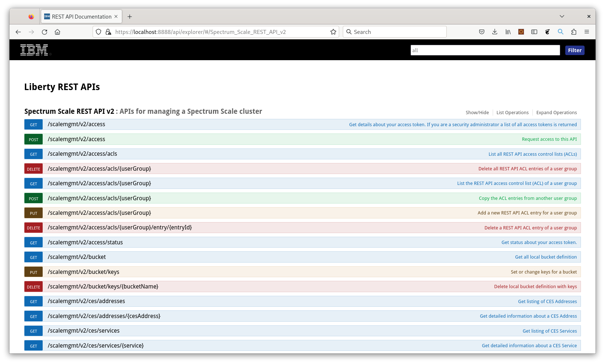Click POST badge for /access/acls/{userGroup}
This screenshot has width=605, height=364.
click(x=34, y=198)
